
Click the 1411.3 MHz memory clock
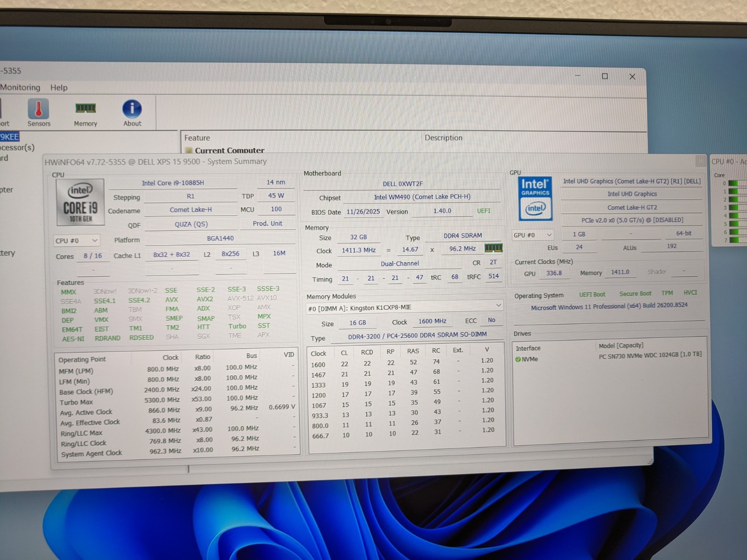(x=359, y=251)
